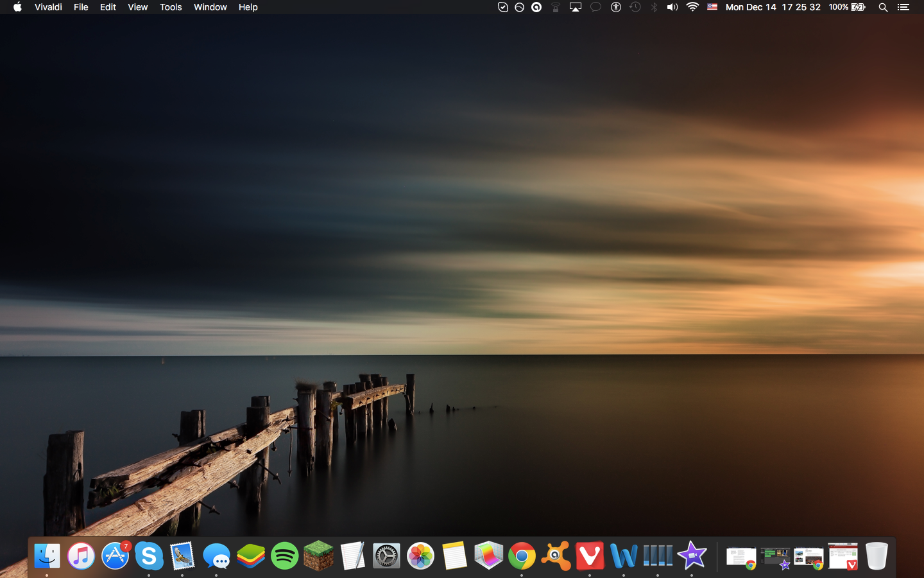Launch Avast antivirus from the dock

[556, 556]
